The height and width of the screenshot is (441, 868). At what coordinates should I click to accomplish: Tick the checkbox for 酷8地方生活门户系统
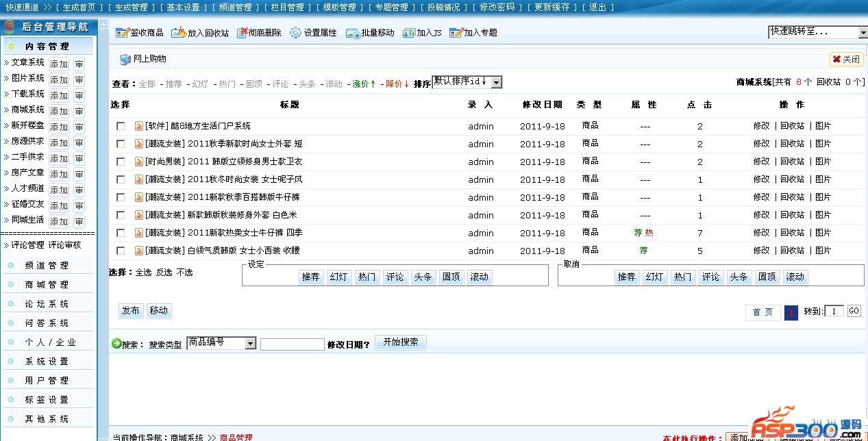[121, 126]
